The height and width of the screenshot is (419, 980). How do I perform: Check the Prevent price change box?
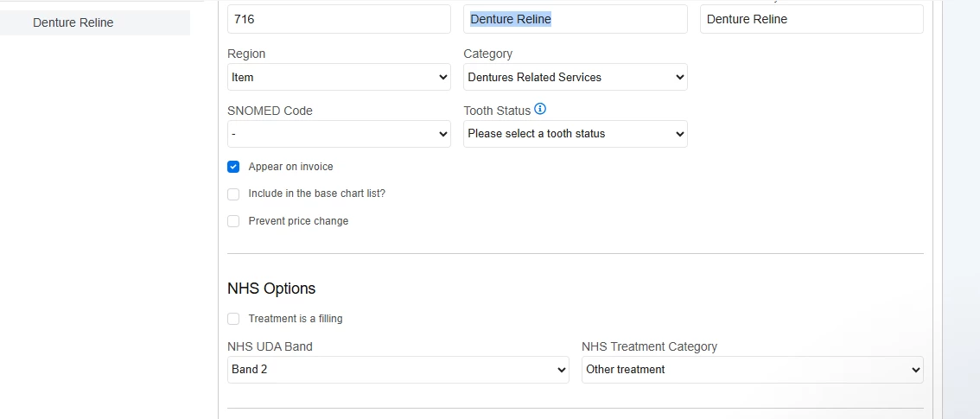pyautogui.click(x=233, y=221)
